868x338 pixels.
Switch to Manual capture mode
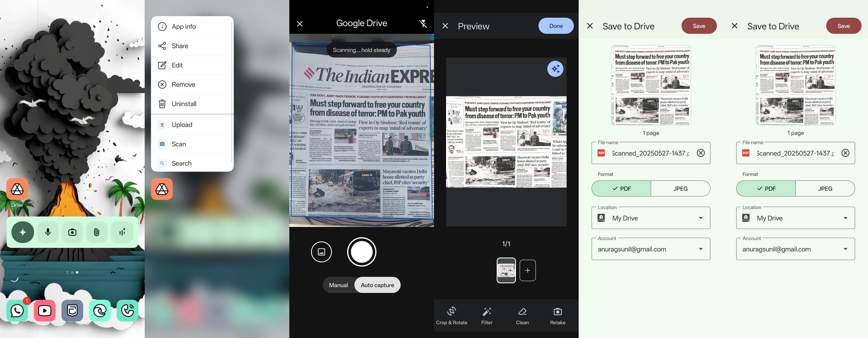tap(338, 285)
